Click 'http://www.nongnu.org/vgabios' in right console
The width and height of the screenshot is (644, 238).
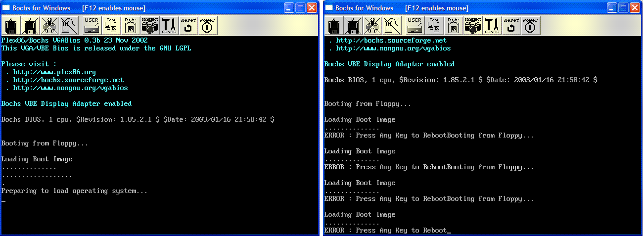(393, 48)
